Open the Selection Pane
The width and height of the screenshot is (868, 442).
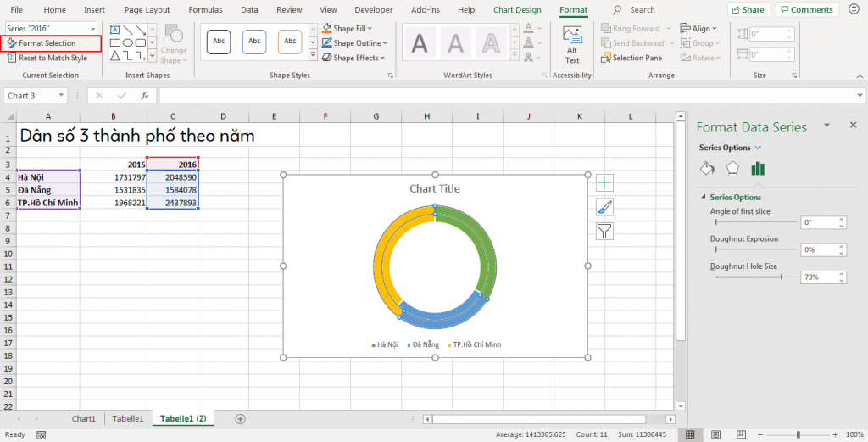click(x=632, y=58)
